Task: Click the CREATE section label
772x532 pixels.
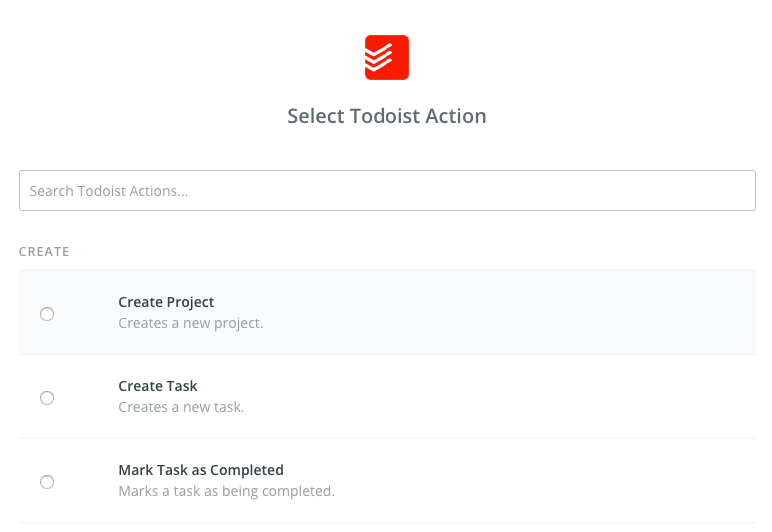Action: [x=44, y=251]
